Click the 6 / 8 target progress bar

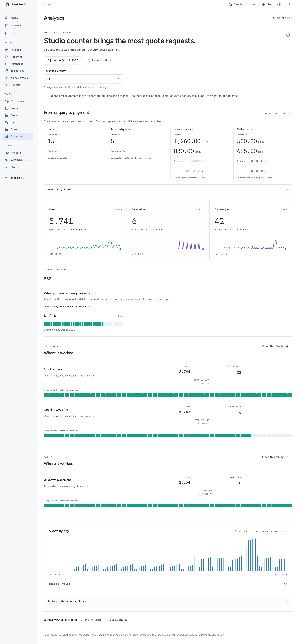tap(84, 324)
